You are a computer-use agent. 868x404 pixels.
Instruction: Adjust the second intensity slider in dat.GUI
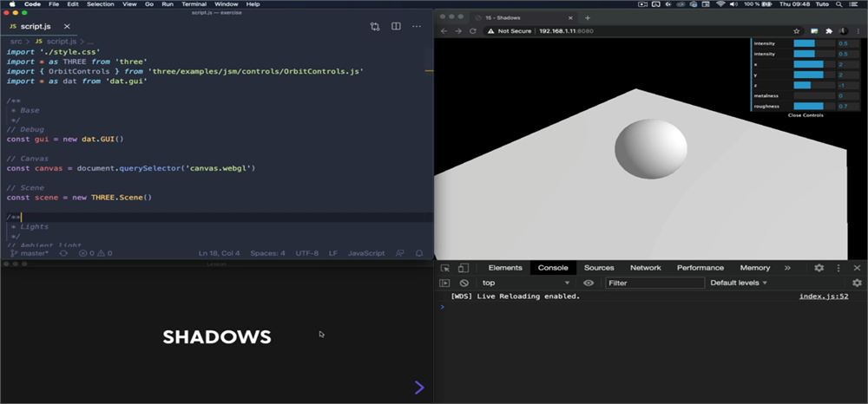[814, 54]
